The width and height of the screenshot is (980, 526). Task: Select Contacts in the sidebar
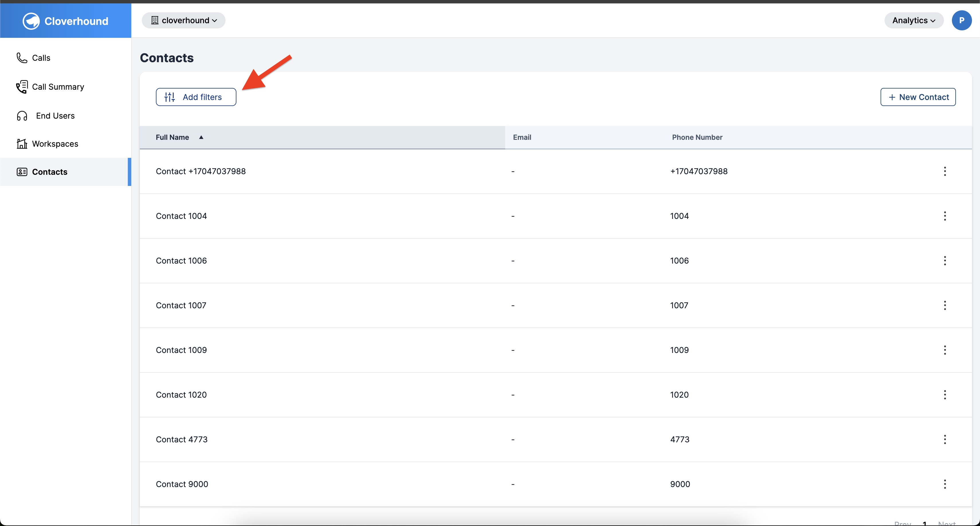(65, 172)
